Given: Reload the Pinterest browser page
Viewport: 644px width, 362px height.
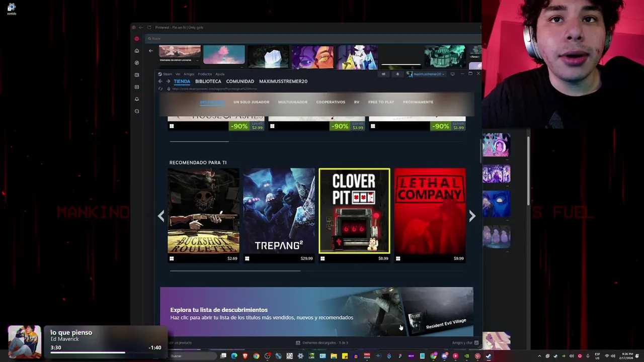Looking at the screenshot, I should 149,27.
